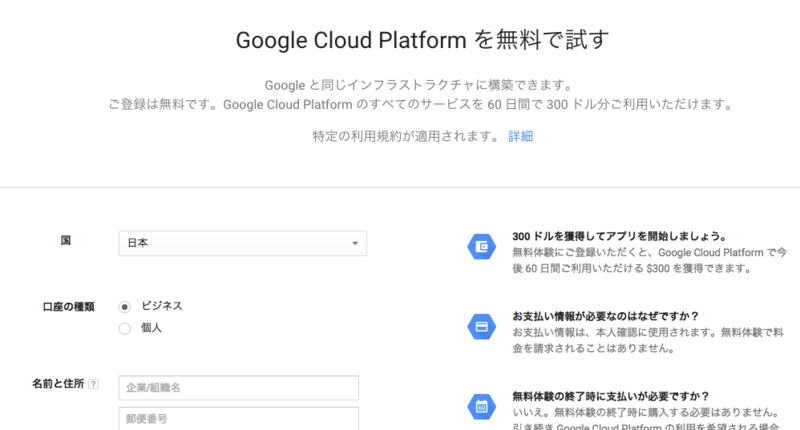Click the 名前と住所 label
The height and width of the screenshot is (430, 800).
(x=58, y=384)
